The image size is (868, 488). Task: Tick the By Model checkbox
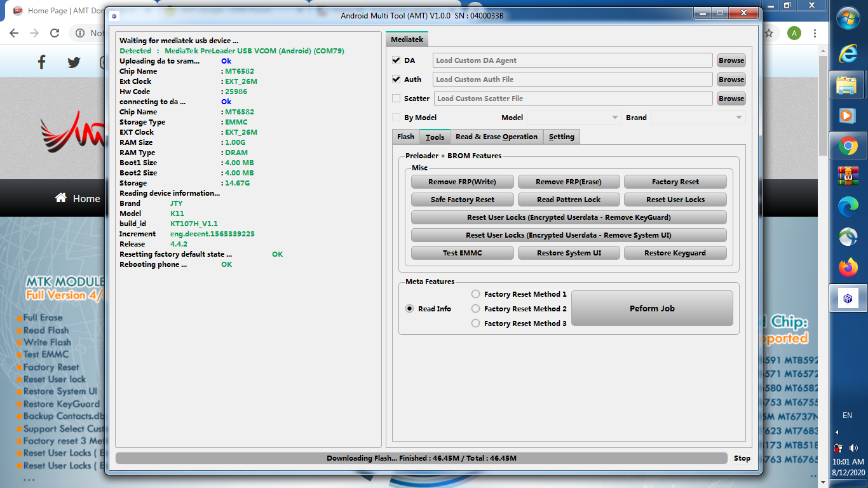(x=397, y=118)
